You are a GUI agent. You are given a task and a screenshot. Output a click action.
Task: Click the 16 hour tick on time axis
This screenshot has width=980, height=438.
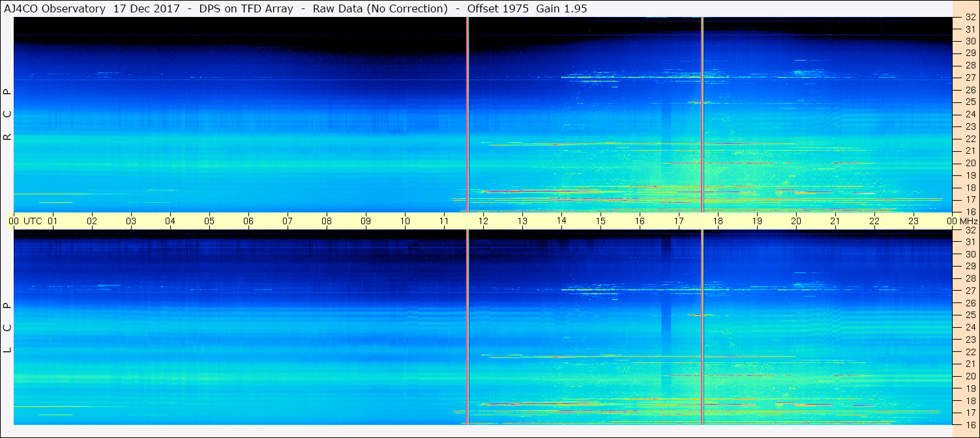tap(640, 221)
